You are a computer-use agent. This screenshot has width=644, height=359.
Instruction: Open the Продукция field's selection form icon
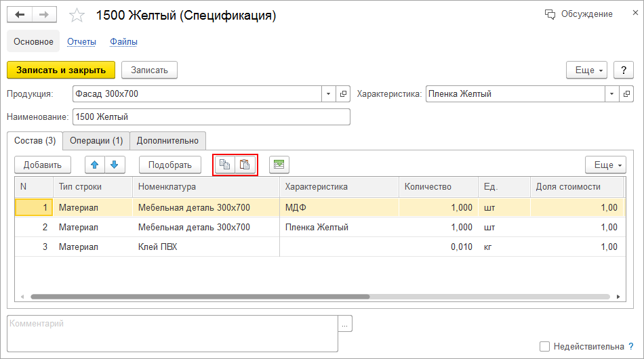tap(344, 94)
